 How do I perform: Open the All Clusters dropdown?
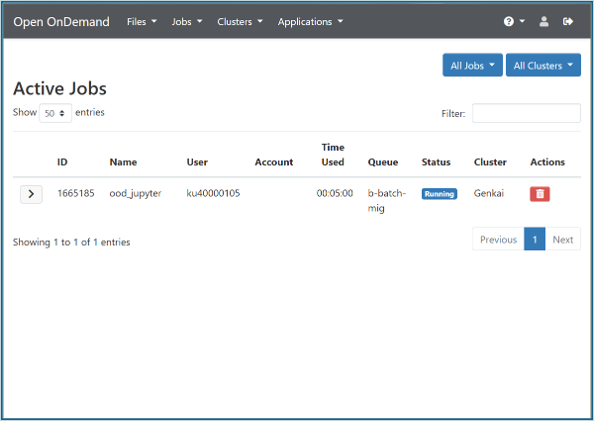(x=543, y=65)
